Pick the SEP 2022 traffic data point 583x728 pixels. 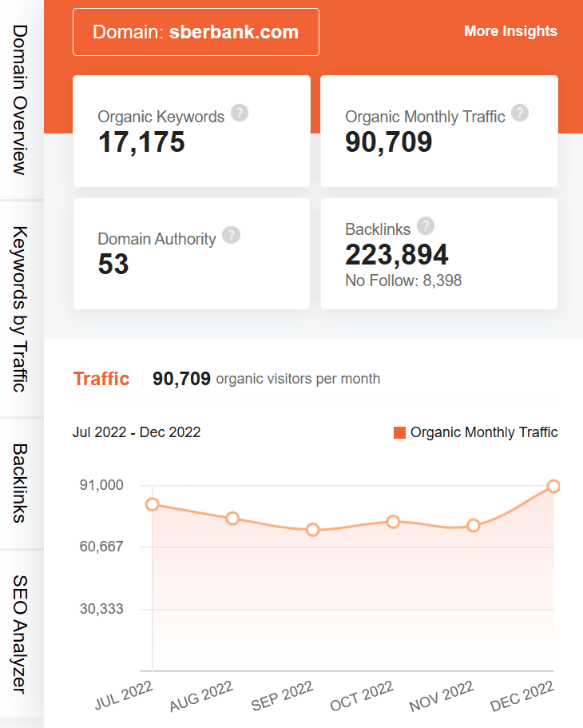point(313,530)
